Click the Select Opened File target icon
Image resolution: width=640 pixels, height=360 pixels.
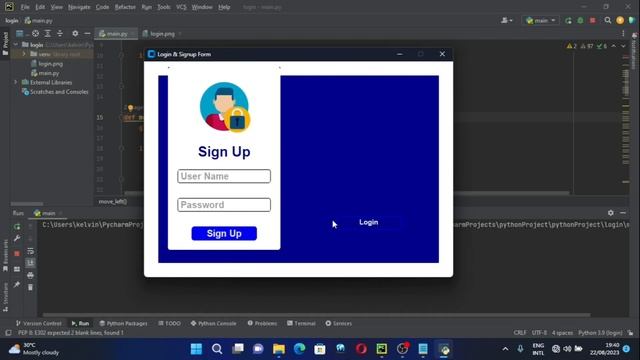[36, 33]
